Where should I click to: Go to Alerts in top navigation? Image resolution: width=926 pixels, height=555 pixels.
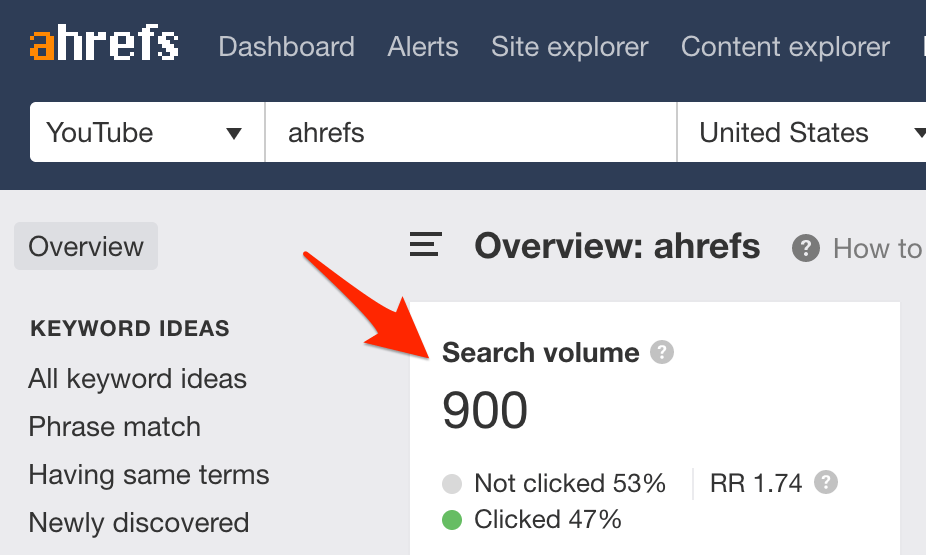coord(423,47)
